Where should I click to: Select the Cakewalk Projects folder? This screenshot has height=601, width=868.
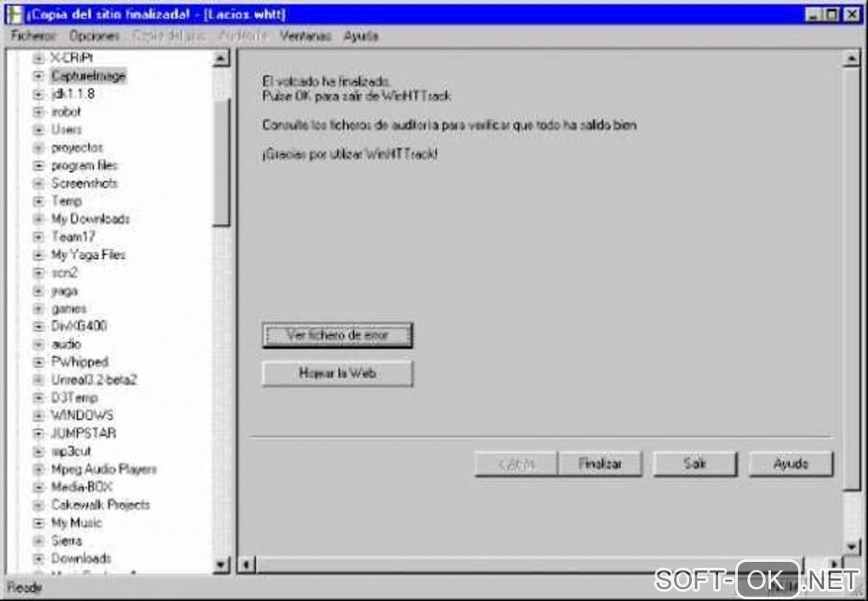click(x=100, y=505)
